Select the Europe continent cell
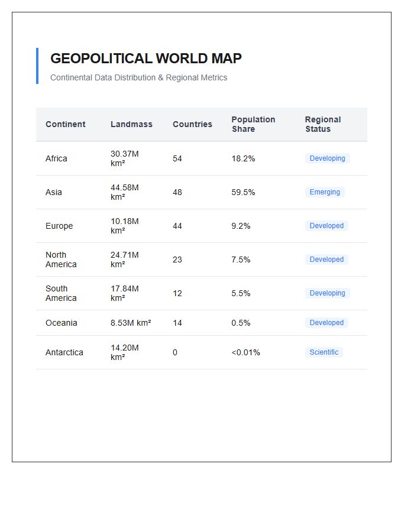This screenshot has width=414, height=532. click(59, 226)
